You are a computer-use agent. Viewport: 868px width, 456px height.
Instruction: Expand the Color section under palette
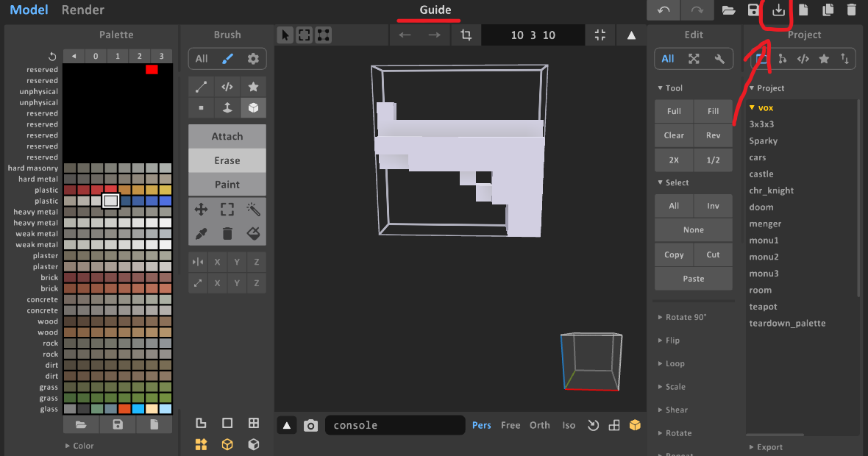[79, 446]
